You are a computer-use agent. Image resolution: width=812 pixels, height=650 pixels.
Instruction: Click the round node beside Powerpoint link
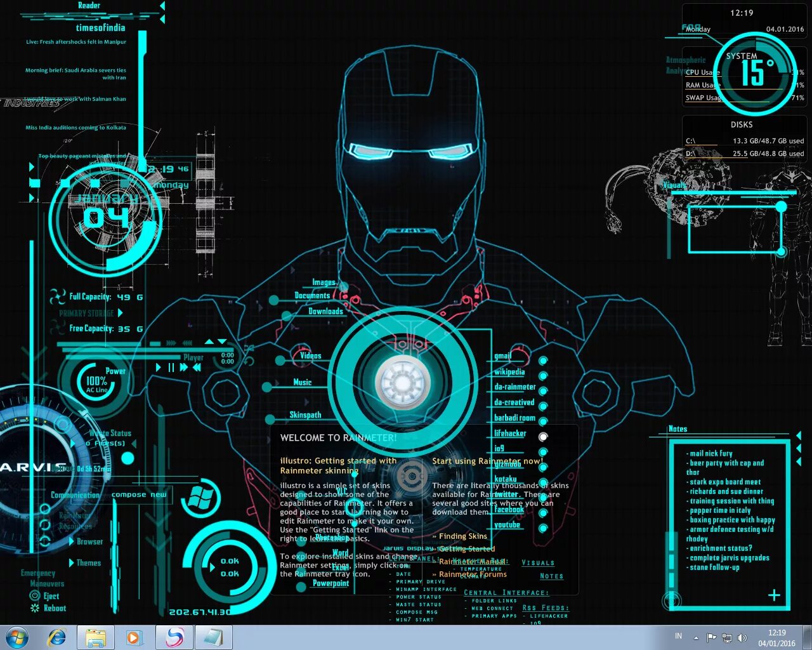pos(301,586)
